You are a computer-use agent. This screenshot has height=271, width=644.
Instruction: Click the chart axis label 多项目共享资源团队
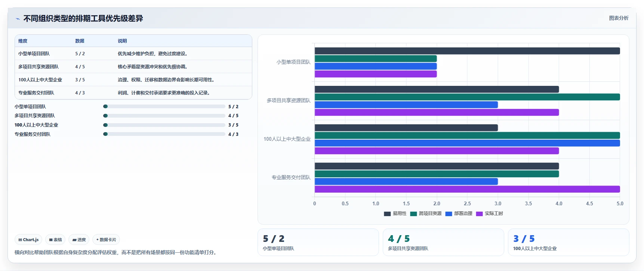click(289, 101)
